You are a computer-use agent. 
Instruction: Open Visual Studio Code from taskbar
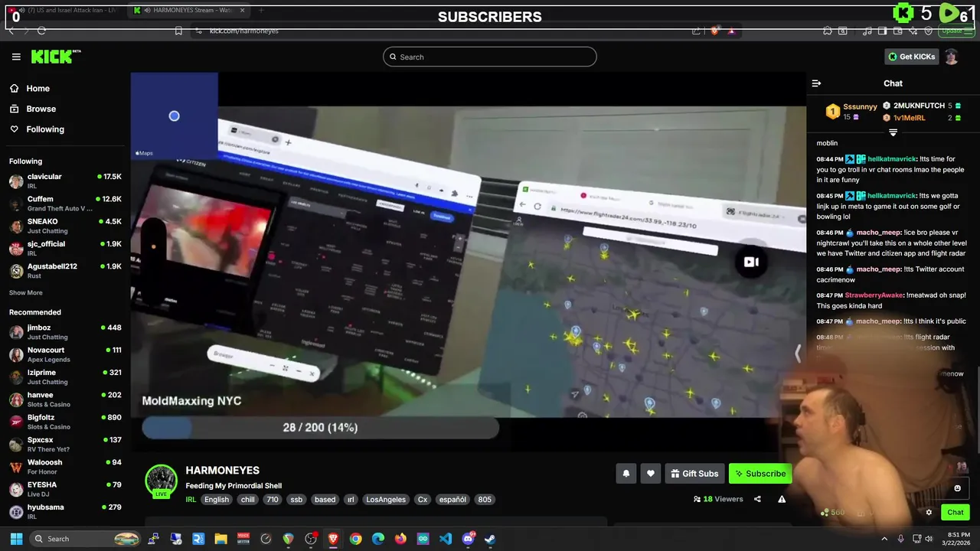[x=445, y=539]
